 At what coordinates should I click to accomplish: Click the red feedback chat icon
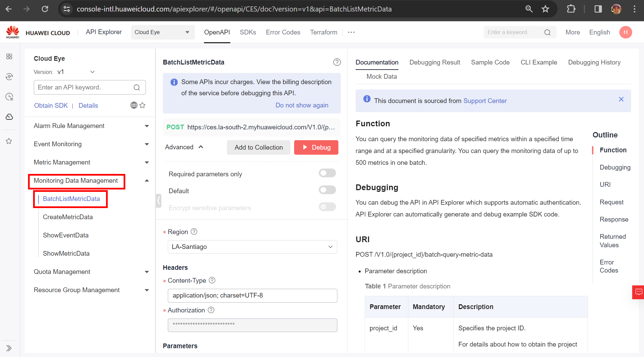[638, 292]
